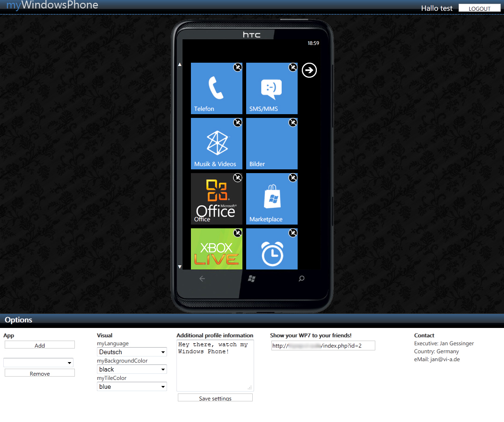This screenshot has height=422, width=504.
Task: Unpin the Bilder tile
Action: [x=293, y=123]
